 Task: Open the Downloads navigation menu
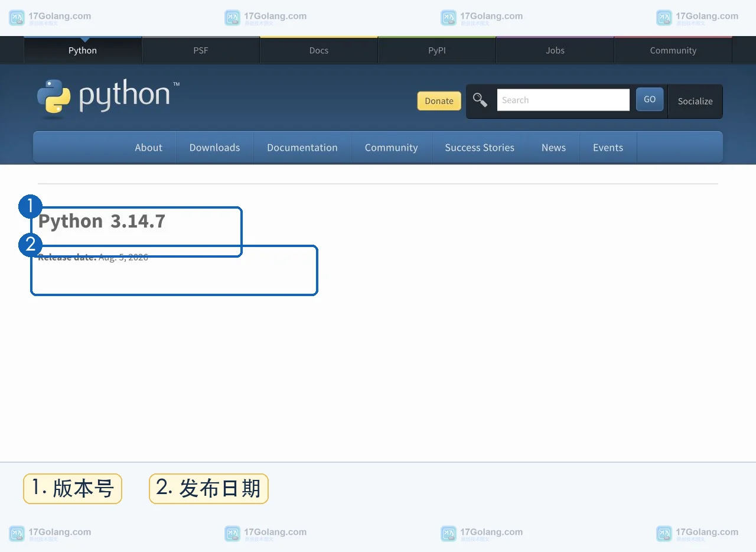coord(214,148)
